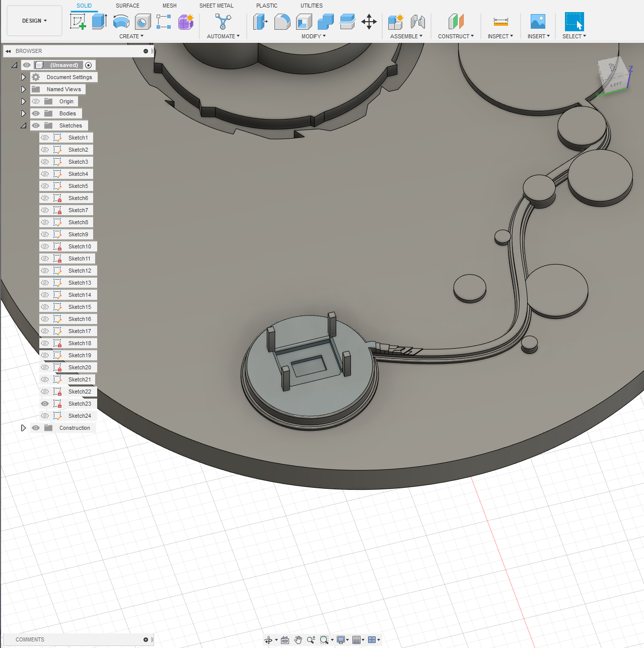Click the Pan icon in navigation bar
Viewport: 644px width, 648px height.
click(x=298, y=639)
